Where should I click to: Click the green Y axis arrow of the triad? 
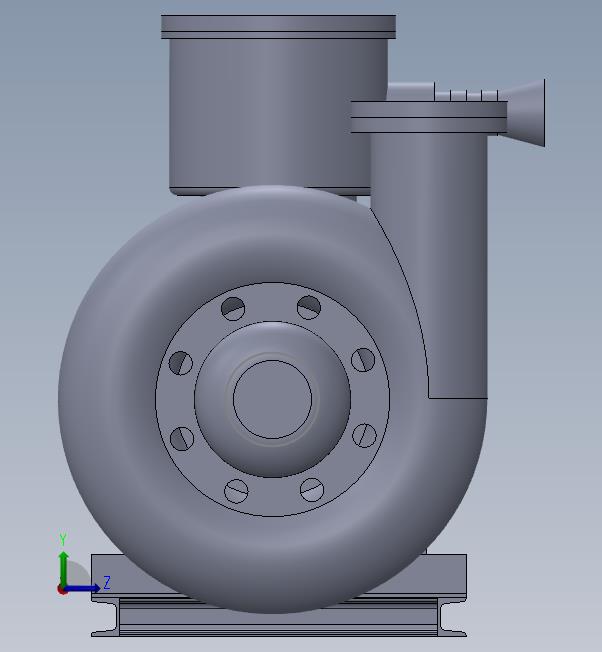63,568
